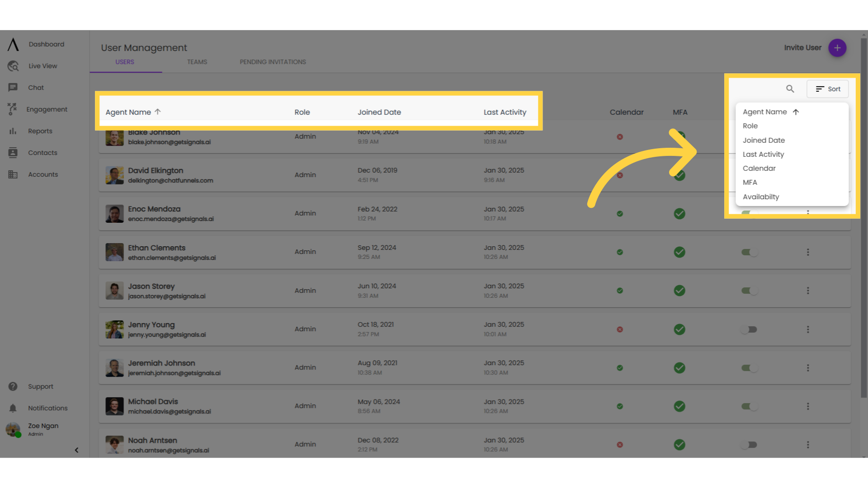Collapse the sidebar with the chevron

coord(76,450)
